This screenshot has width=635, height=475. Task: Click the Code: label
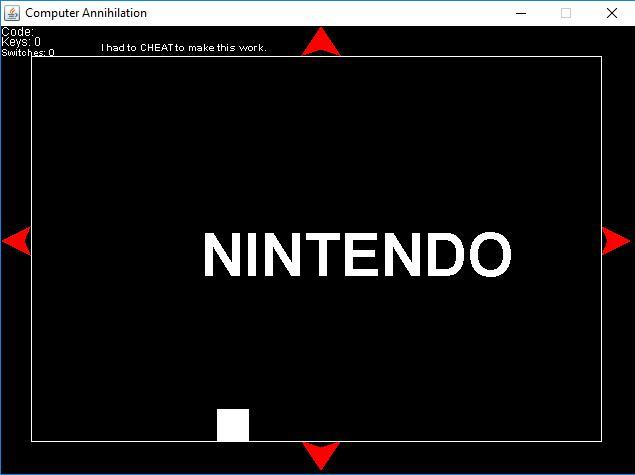pos(18,32)
